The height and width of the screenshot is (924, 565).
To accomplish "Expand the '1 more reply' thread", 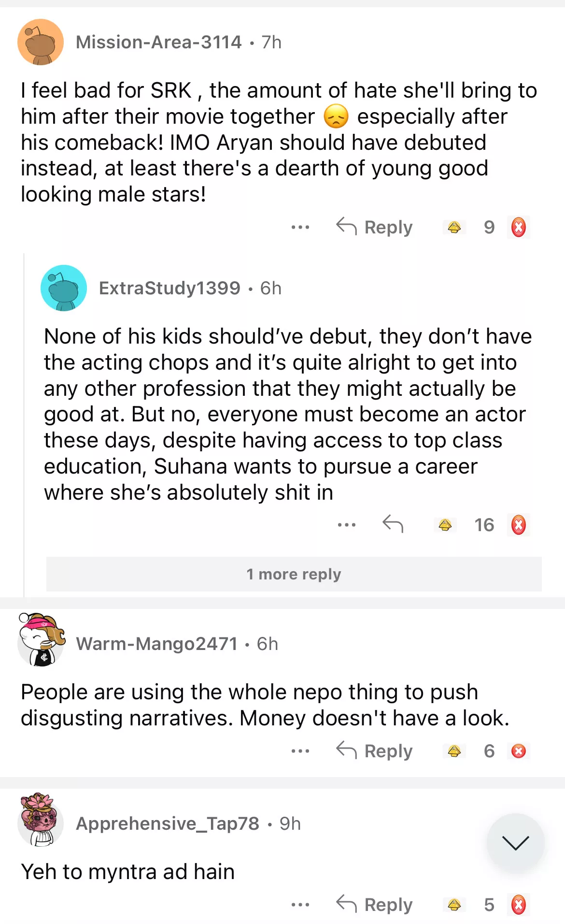I will tap(294, 574).
